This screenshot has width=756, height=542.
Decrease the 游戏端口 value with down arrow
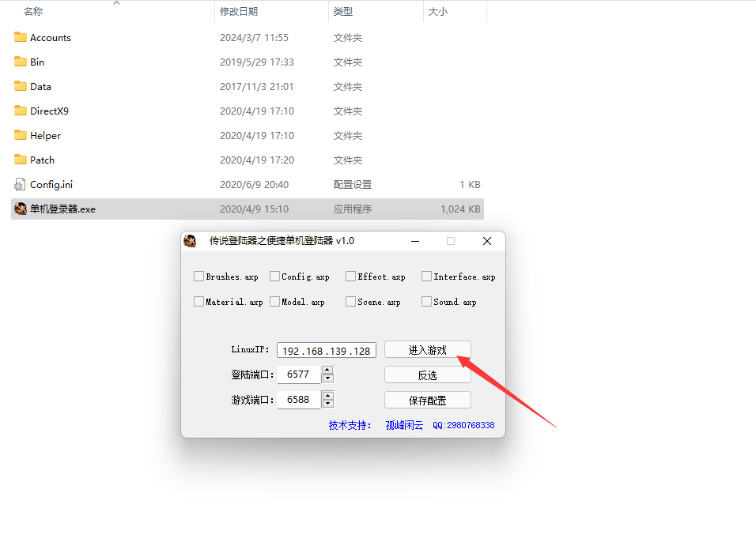(327, 404)
